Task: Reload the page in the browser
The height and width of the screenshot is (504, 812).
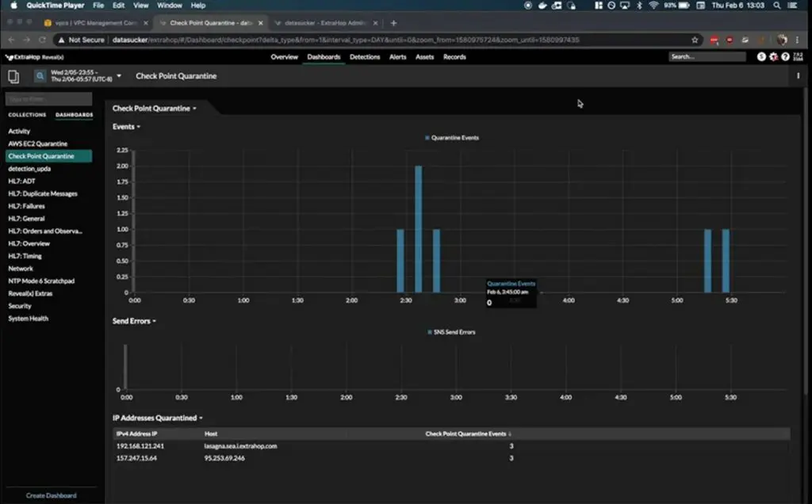Action: pyautogui.click(x=42, y=40)
